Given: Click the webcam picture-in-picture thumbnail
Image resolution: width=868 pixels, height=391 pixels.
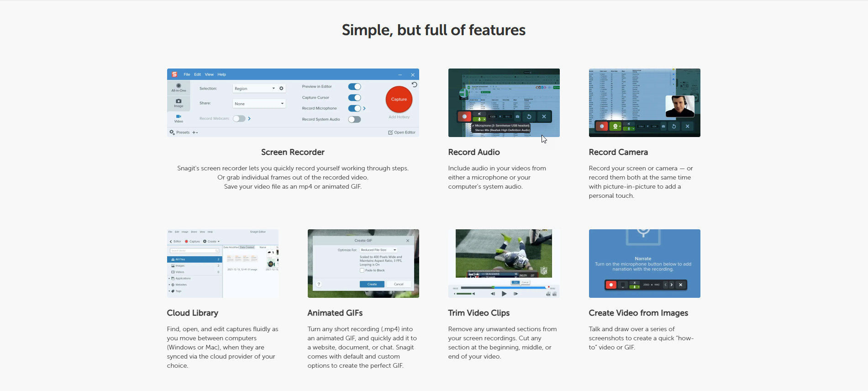Looking at the screenshot, I should tap(680, 106).
